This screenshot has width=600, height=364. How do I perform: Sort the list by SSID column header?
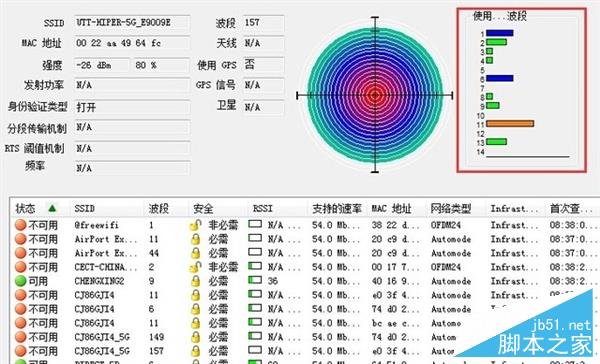click(x=85, y=209)
